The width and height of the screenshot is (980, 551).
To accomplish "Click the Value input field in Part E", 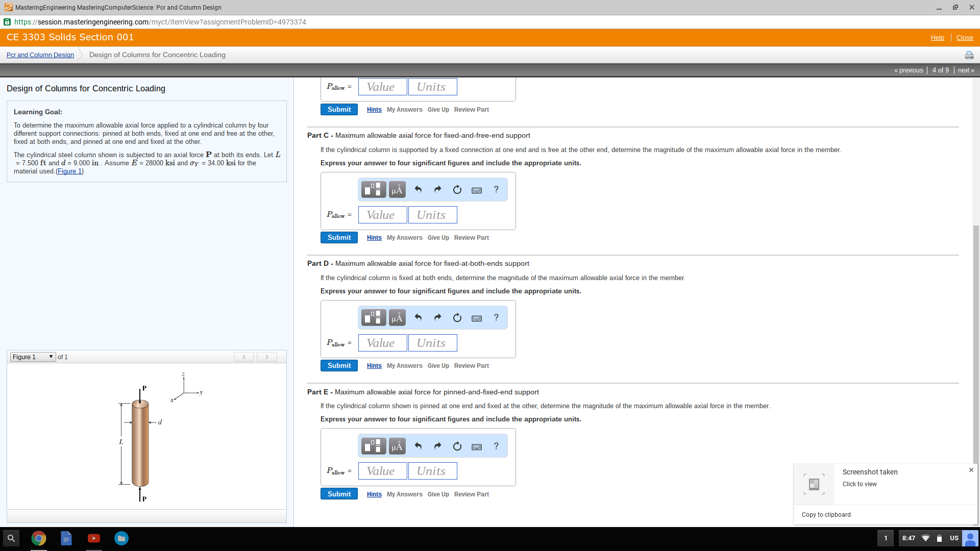I will (382, 470).
